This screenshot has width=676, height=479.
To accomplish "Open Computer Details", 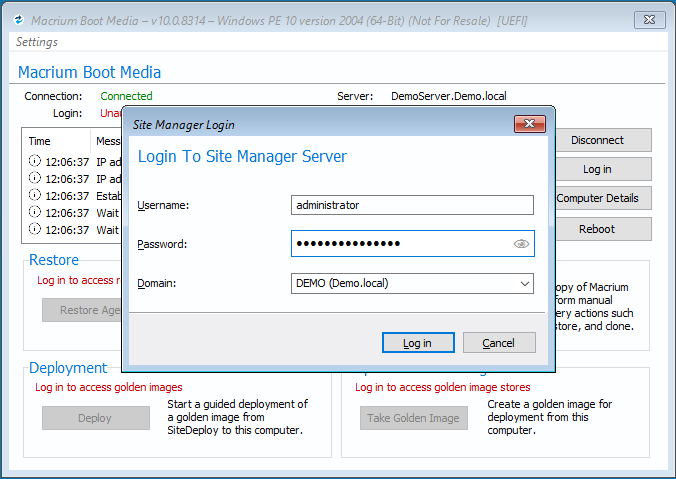I will pos(604,198).
